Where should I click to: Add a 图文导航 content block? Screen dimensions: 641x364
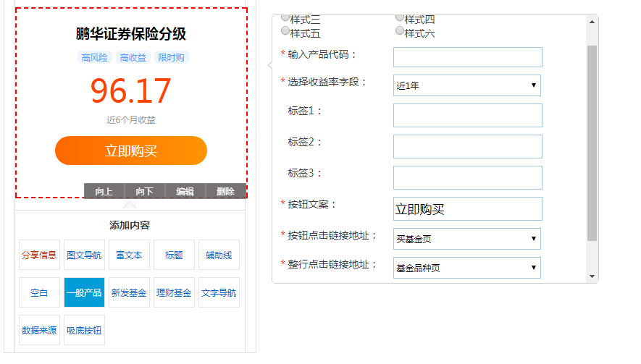(84, 255)
